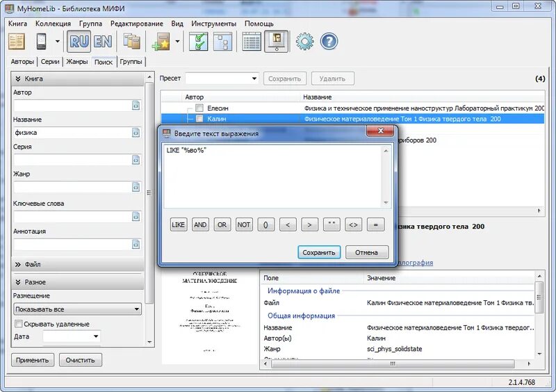
Task: Click Сохранить in expression dialog
Action: (319, 252)
